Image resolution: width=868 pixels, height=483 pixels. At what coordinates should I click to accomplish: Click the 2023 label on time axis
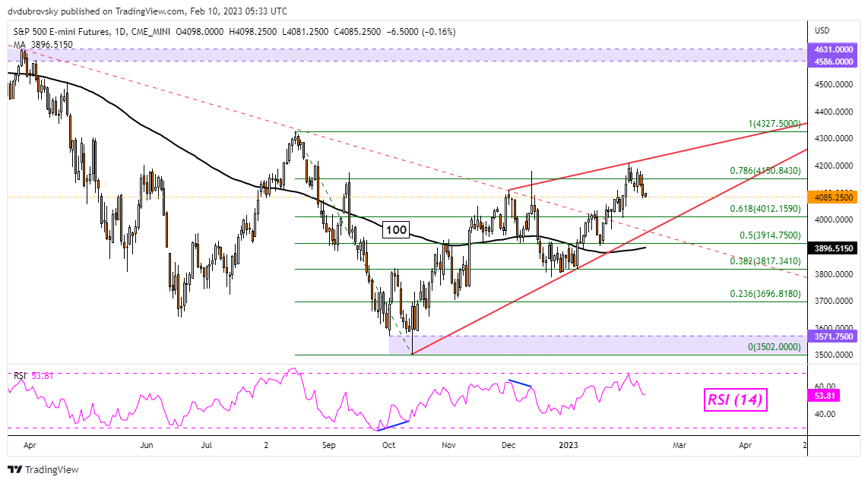coord(569,445)
